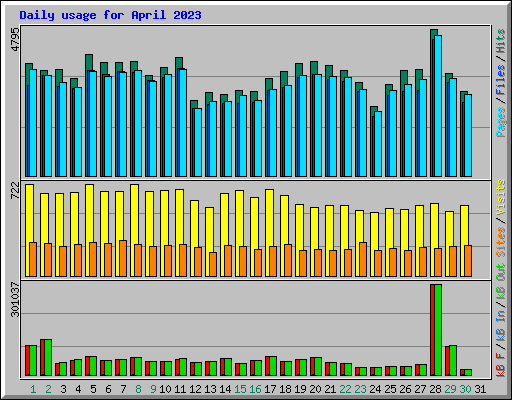Viewport: 512px width, 400px height.
Task: Click day 2 on the x-axis
Action: (48, 389)
